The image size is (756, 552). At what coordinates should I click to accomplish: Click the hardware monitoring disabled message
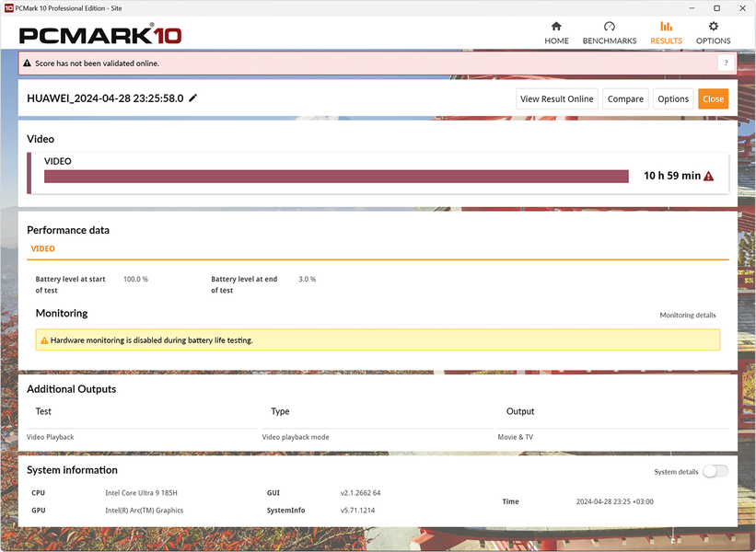(151, 340)
